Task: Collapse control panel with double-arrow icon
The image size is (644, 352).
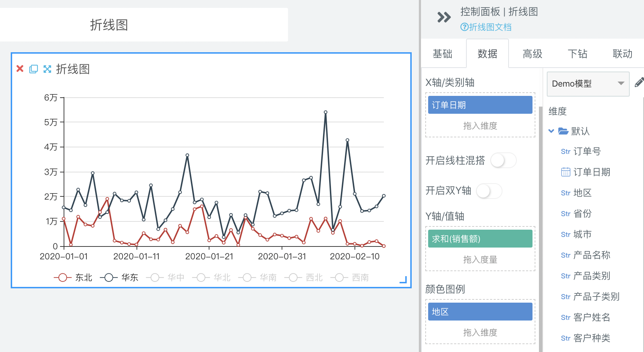Action: click(x=444, y=17)
